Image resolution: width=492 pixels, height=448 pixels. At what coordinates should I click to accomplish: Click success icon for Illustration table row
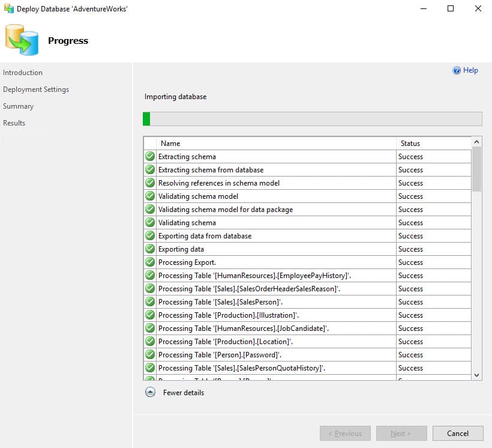150,315
